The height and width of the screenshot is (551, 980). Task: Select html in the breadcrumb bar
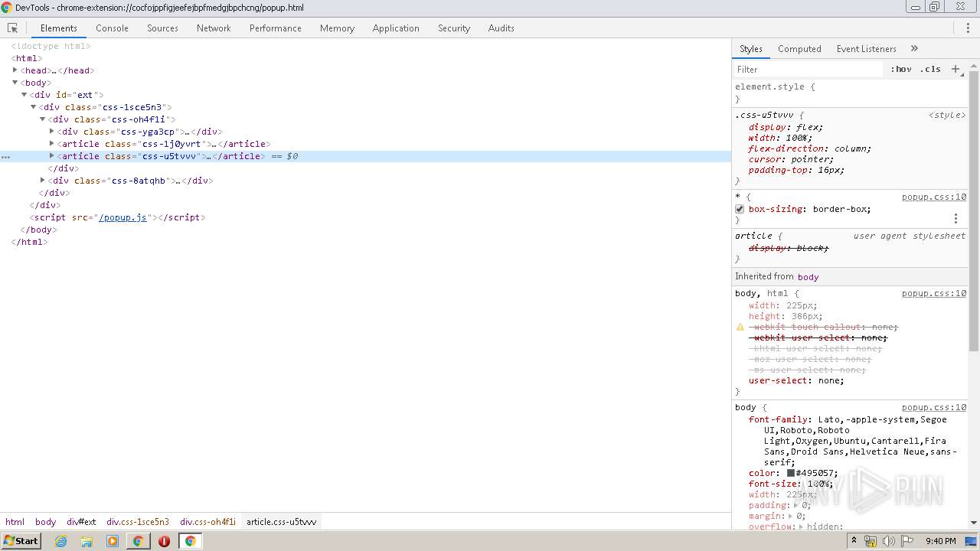click(15, 522)
